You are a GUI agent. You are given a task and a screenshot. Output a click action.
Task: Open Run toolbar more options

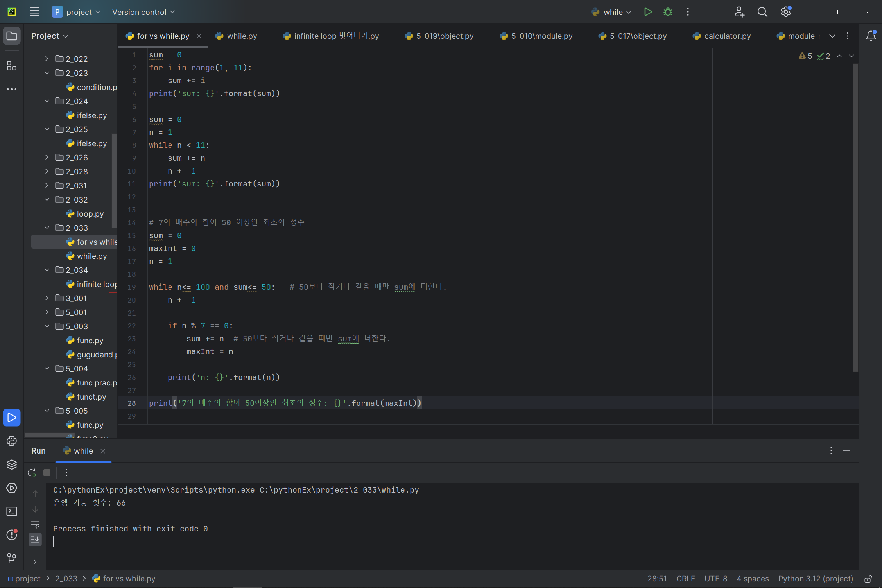click(66, 473)
